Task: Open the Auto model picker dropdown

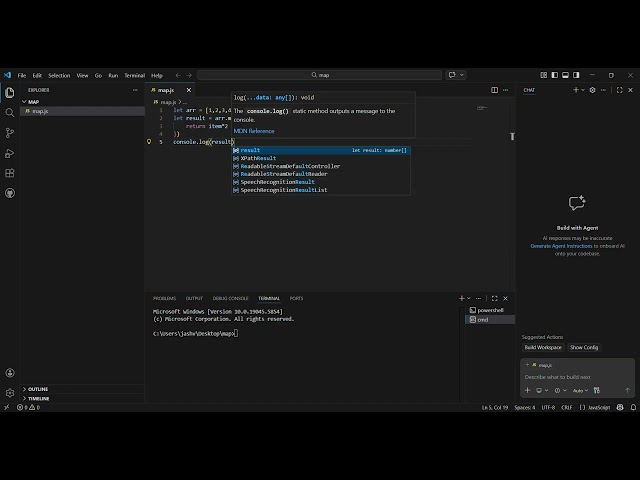Action: (580, 391)
